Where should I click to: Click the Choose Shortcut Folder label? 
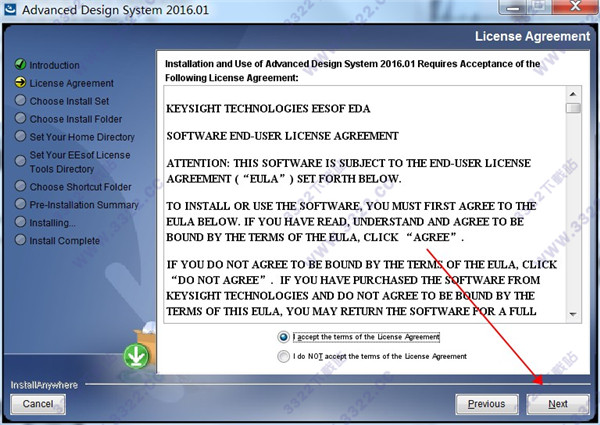(80, 187)
